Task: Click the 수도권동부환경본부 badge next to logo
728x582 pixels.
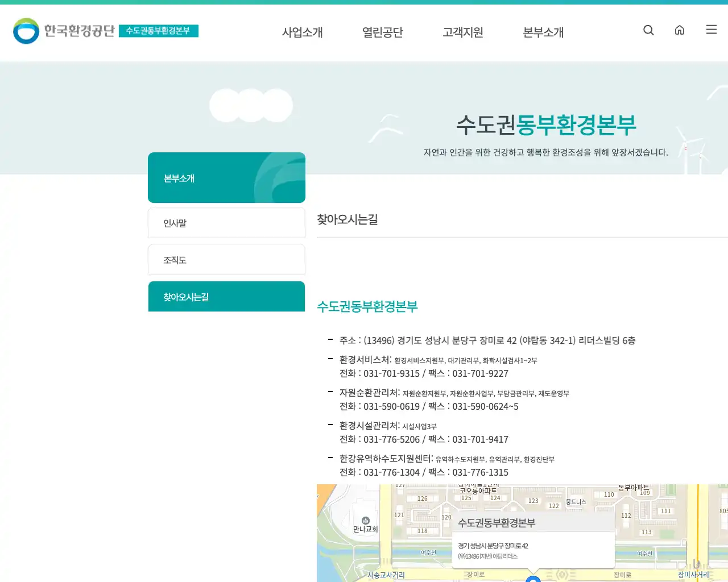Action: click(x=159, y=31)
